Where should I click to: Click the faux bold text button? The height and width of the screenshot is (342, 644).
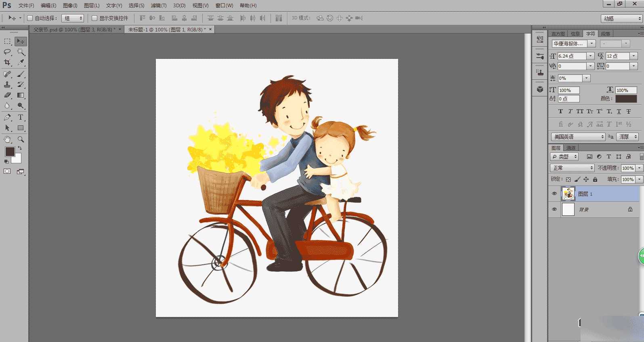coord(560,111)
